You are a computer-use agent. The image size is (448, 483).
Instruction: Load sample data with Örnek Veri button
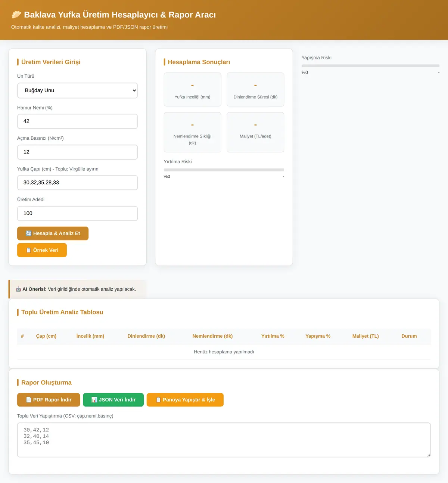[42, 250]
